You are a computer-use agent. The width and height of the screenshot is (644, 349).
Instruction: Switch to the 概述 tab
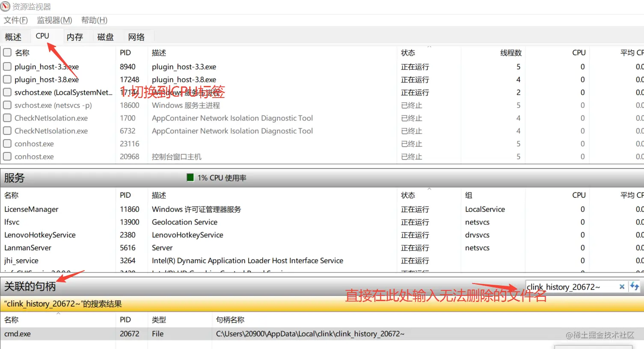[x=13, y=37]
